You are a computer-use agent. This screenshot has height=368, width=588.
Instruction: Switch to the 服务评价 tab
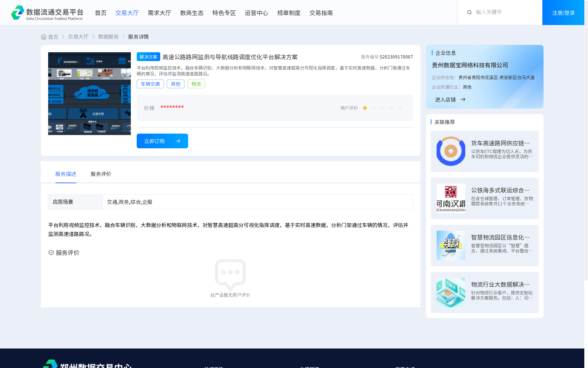click(101, 174)
